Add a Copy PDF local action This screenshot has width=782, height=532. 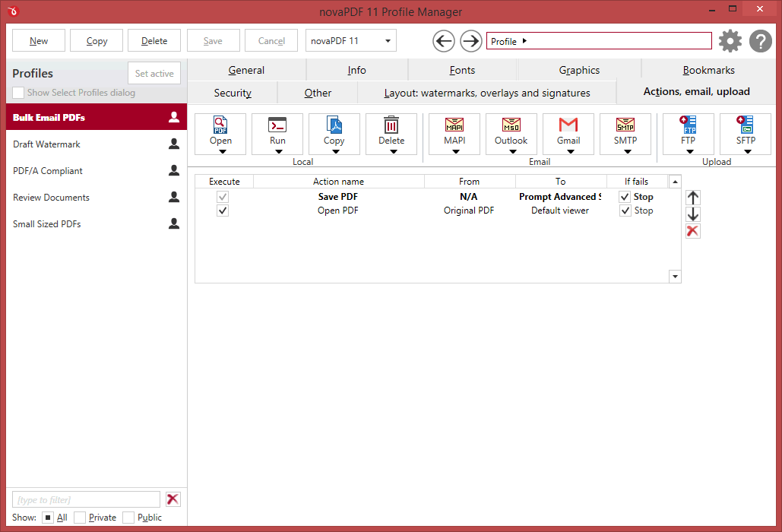(334, 134)
